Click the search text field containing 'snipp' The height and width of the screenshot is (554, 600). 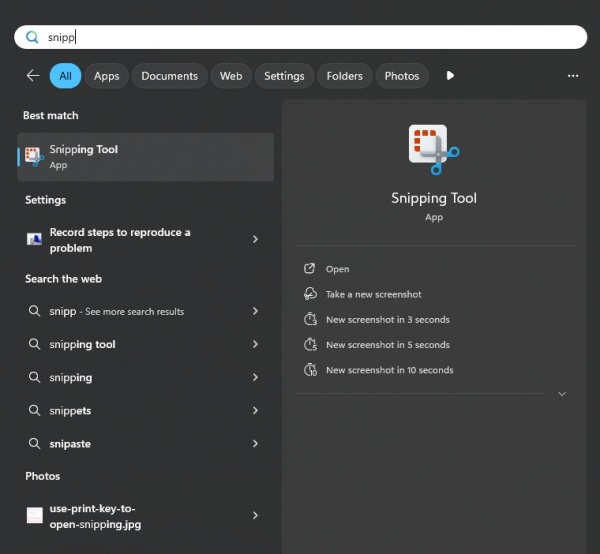coord(300,37)
